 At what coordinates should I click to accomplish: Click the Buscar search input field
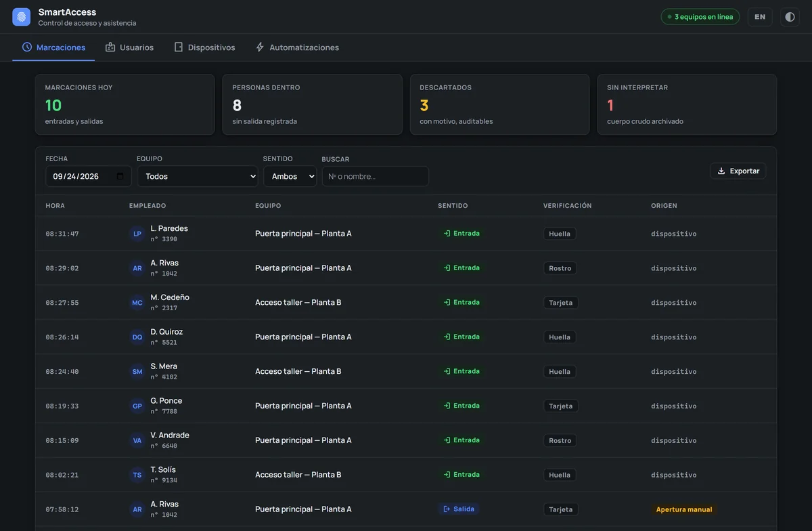[375, 176]
